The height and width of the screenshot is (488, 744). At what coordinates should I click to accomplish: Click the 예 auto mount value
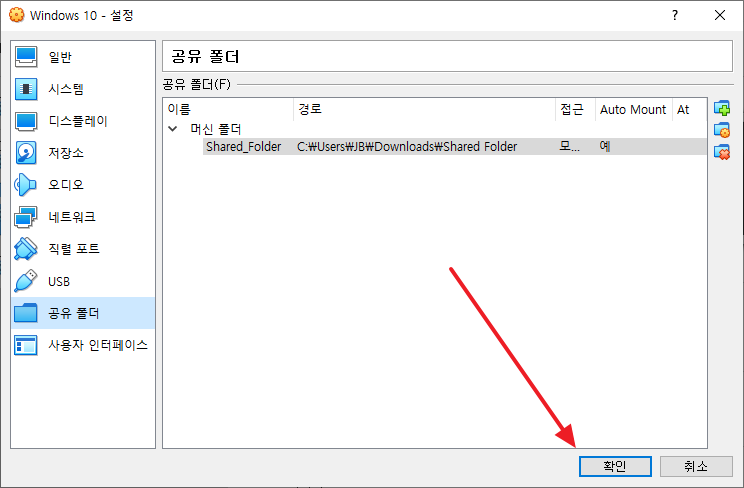pyautogui.click(x=605, y=147)
